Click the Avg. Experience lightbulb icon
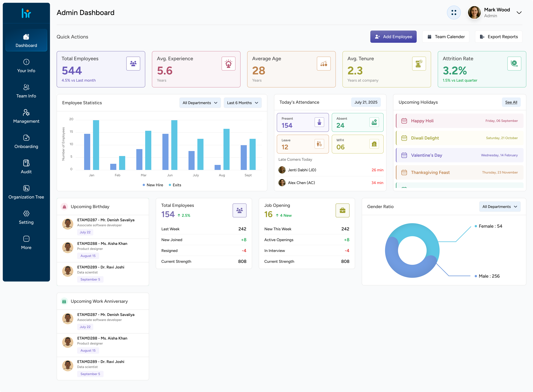Screen dimensions: 533x392 click(228, 64)
